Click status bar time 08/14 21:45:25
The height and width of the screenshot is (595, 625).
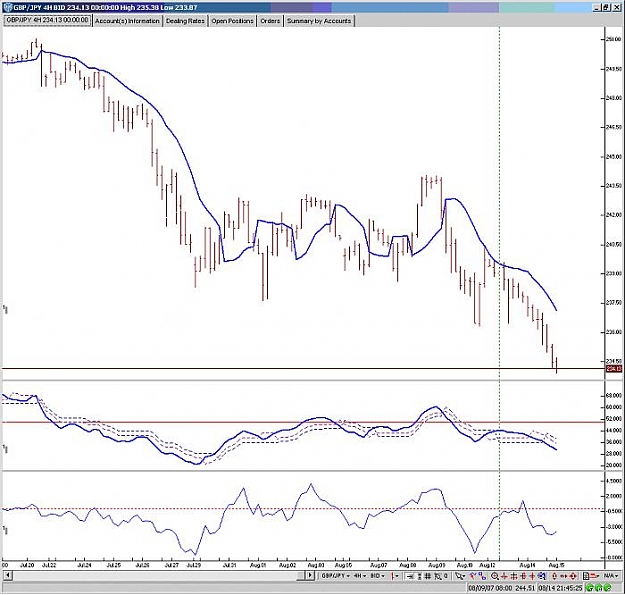(x=560, y=588)
